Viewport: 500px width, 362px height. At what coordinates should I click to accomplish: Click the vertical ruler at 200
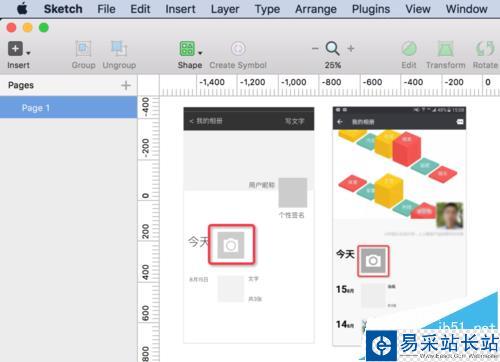145,231
